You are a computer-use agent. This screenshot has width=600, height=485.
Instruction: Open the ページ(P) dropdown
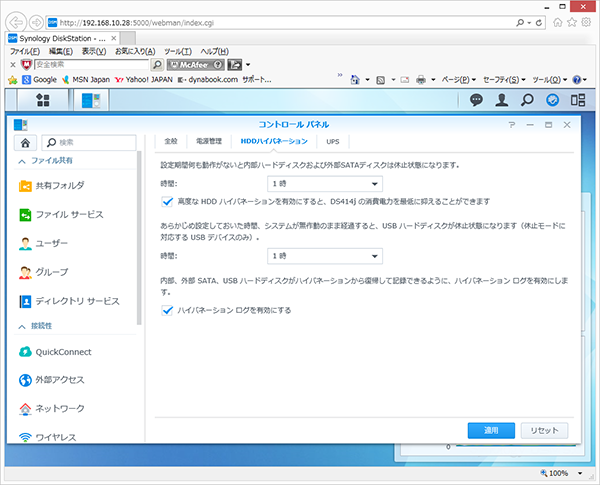pos(459,80)
